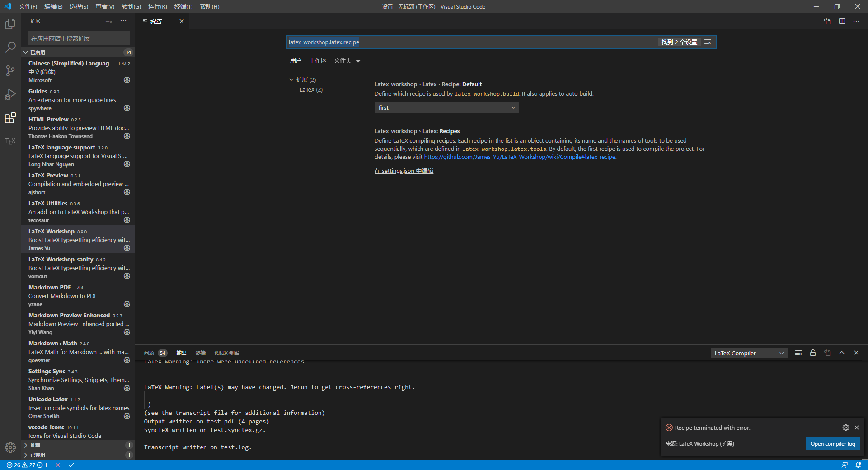868x470 pixels.
Task: Dismiss the Recipe terminated notification
Action: (x=857, y=428)
